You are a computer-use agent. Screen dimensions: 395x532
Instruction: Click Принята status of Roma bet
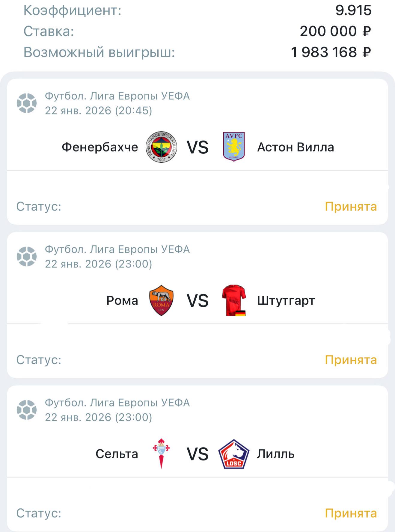(x=351, y=360)
